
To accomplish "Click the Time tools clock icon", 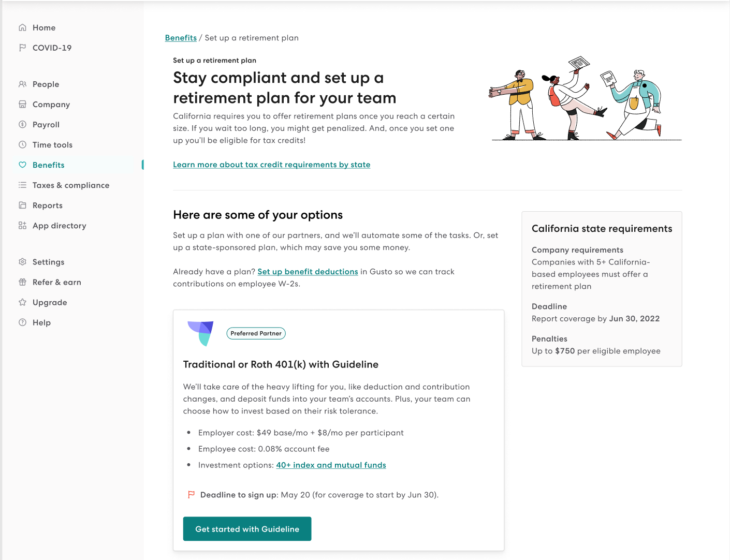I will coord(22,144).
